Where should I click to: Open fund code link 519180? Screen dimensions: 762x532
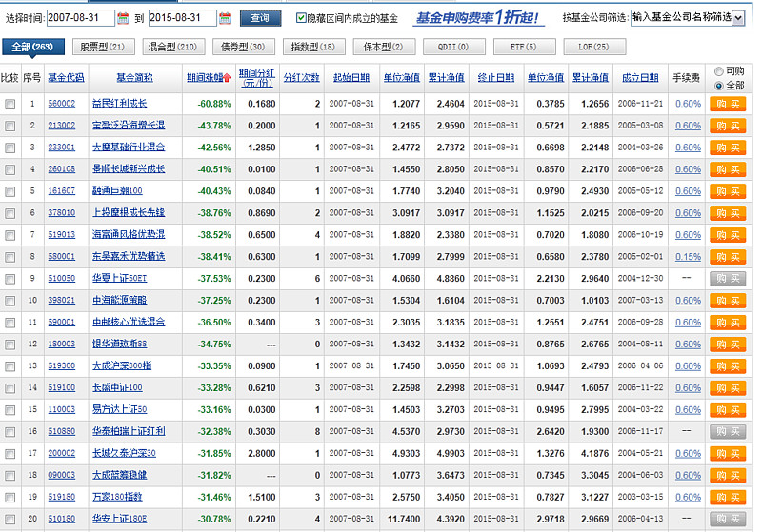click(62, 497)
